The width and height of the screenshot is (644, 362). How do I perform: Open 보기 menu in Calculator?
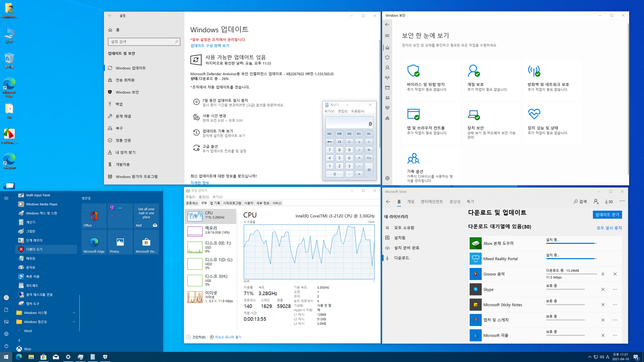(x=330, y=111)
